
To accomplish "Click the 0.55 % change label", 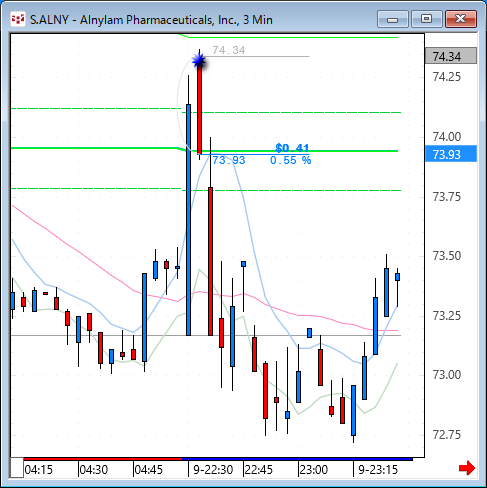I will (x=290, y=160).
